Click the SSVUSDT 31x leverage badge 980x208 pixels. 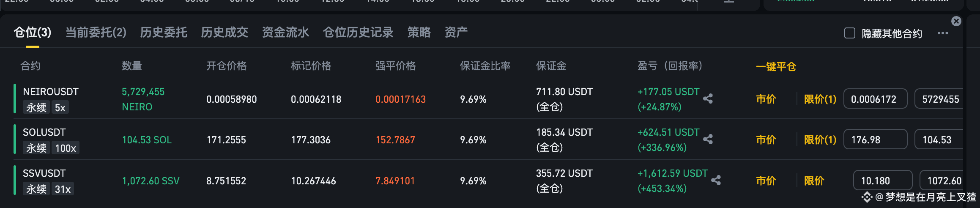click(x=63, y=189)
